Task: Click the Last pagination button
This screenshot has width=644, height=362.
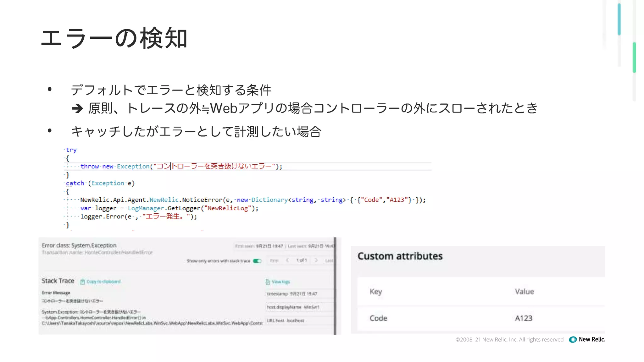Action: click(x=329, y=261)
